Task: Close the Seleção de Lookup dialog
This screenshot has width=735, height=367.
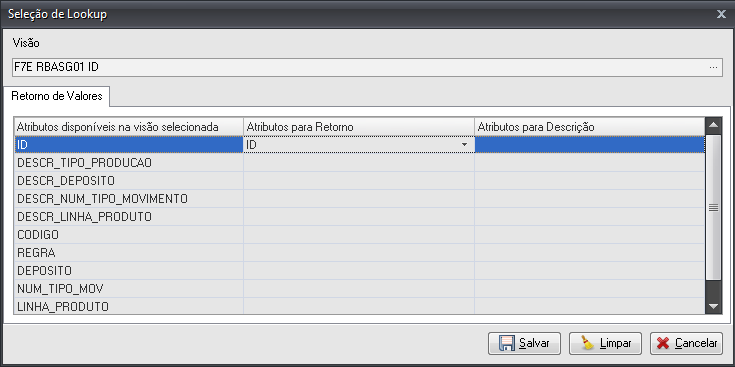Action: [x=721, y=14]
